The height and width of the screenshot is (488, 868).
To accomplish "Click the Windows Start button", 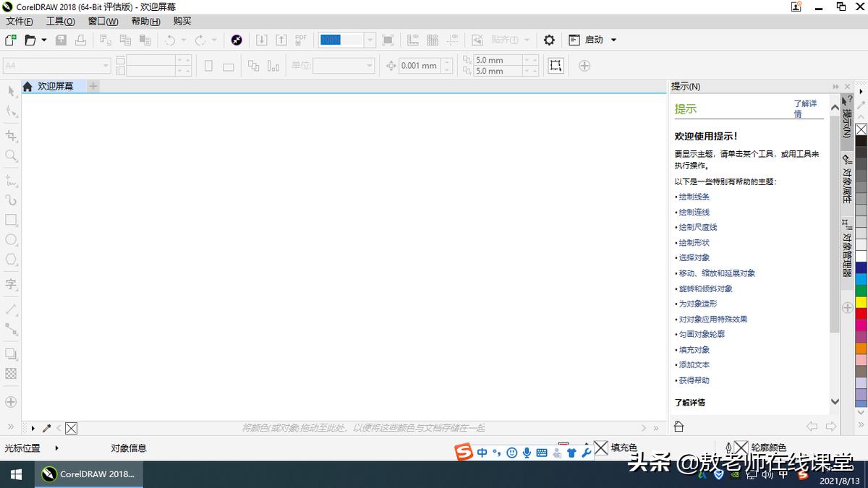I will tap(16, 474).
